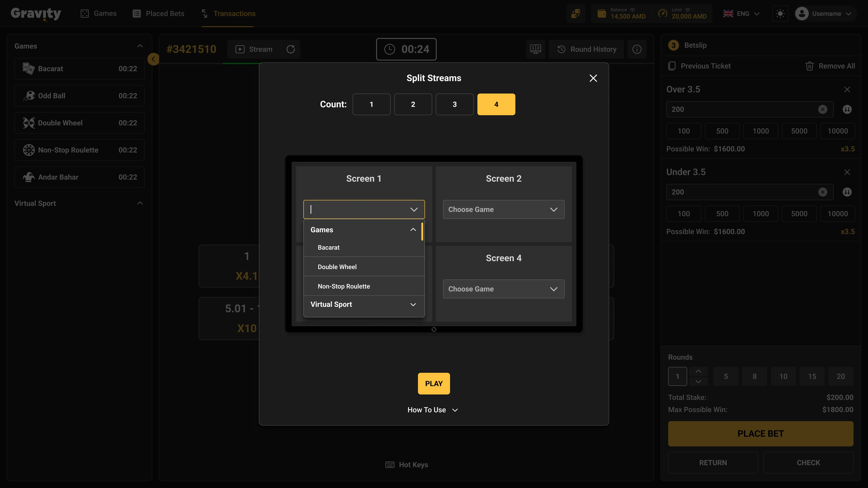Increase rounds with the up stepper arrow

point(698,371)
